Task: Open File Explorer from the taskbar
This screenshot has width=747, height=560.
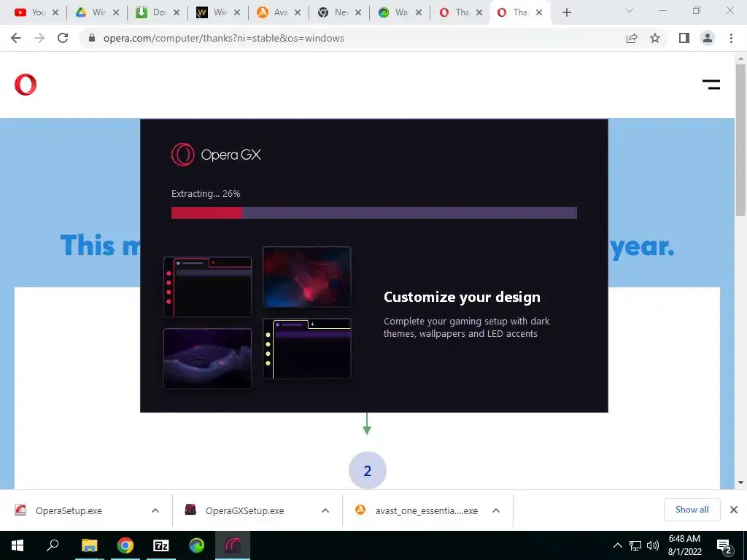Action: point(89,545)
